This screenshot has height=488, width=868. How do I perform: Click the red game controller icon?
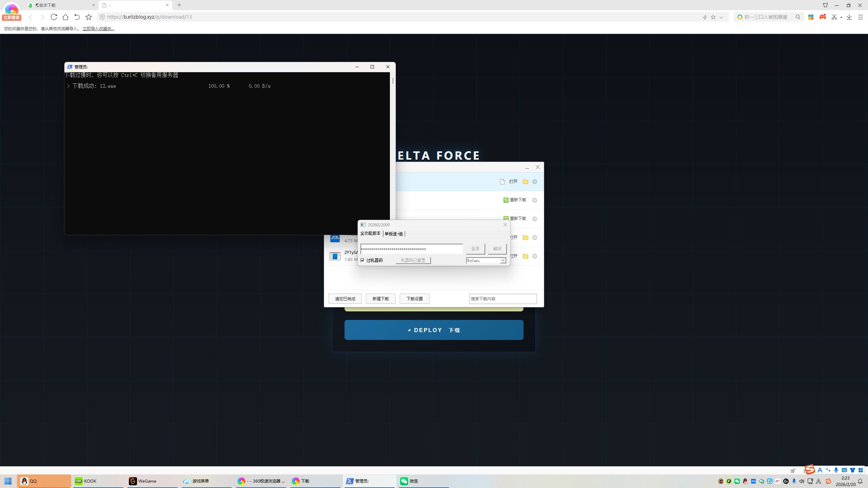click(x=823, y=17)
